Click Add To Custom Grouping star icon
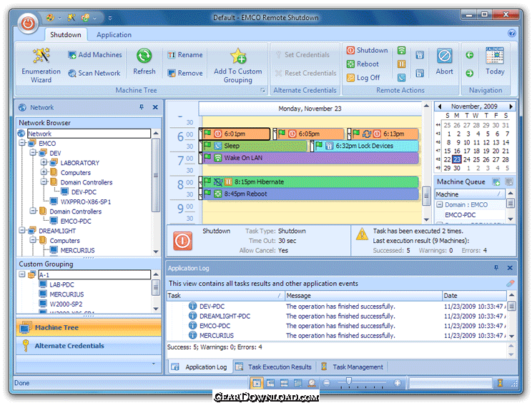The image size is (532, 403). coord(238,56)
